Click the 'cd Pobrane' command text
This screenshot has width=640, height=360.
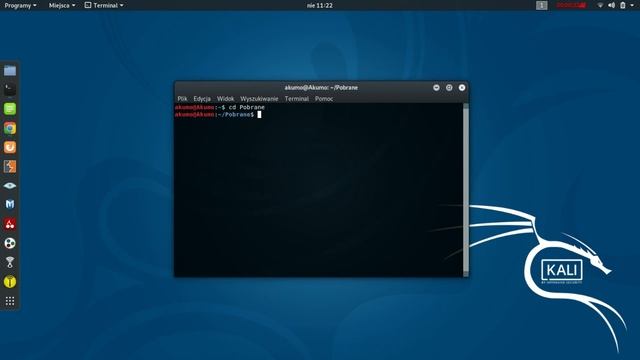pos(247,107)
